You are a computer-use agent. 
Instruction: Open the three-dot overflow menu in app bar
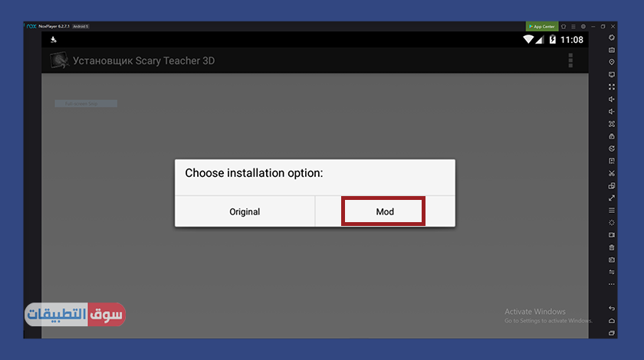click(570, 61)
